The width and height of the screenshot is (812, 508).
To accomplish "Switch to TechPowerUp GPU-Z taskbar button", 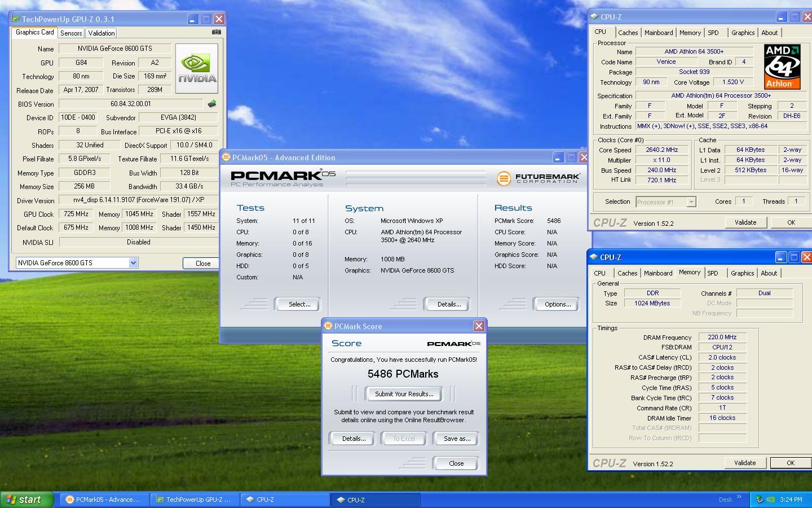I will point(195,500).
